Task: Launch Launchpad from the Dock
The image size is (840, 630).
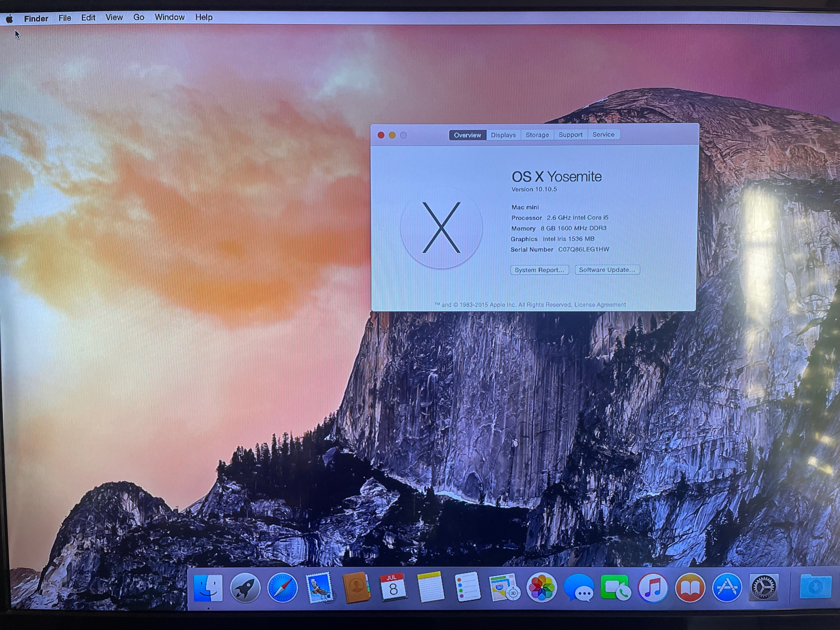Action: [x=245, y=588]
